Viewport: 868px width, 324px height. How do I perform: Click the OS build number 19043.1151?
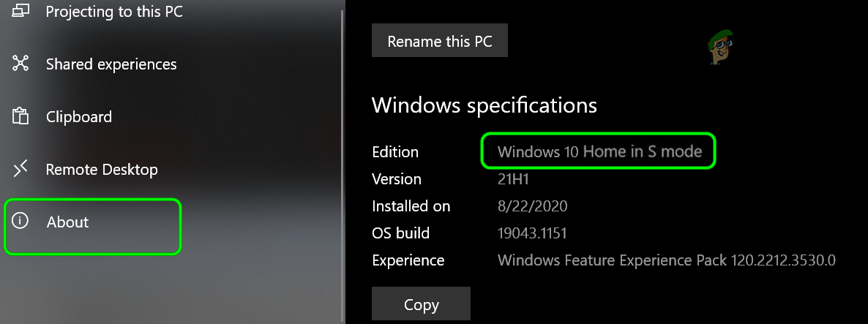(532, 233)
